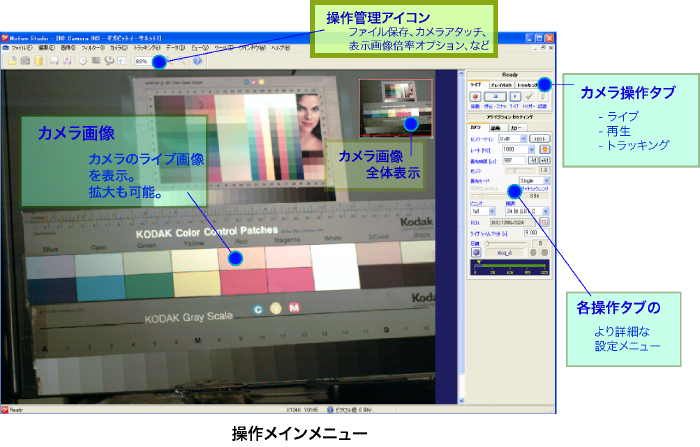
Task: Select the カラー settings tab
Action: 518,128
